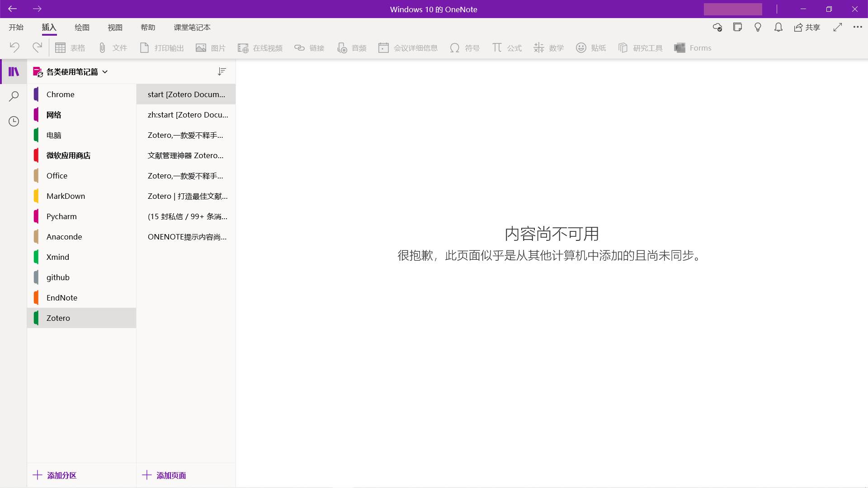Screen dimensions: 868x488
Task: Open the page sort order options
Action: [x=222, y=71]
